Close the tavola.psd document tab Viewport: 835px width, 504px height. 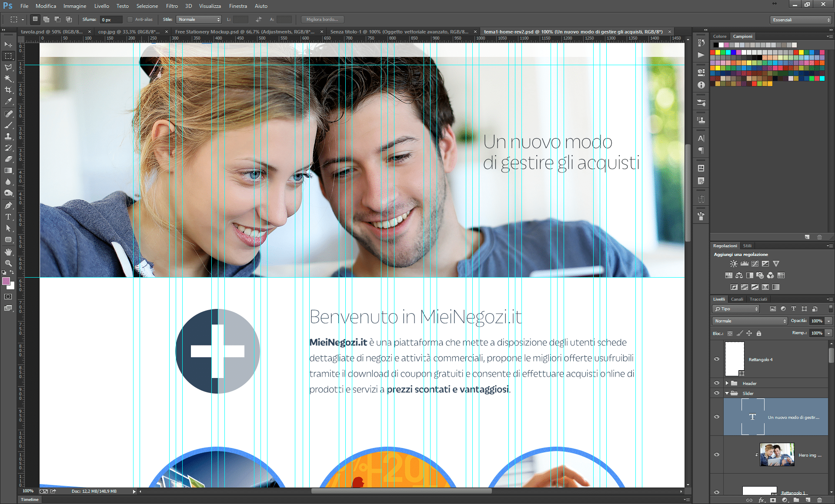[90, 32]
